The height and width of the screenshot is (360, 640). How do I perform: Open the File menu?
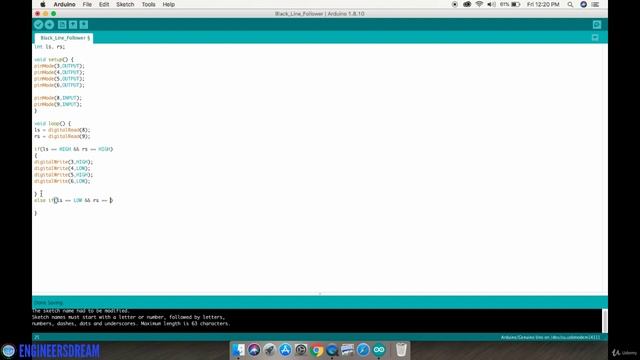click(x=87, y=4)
